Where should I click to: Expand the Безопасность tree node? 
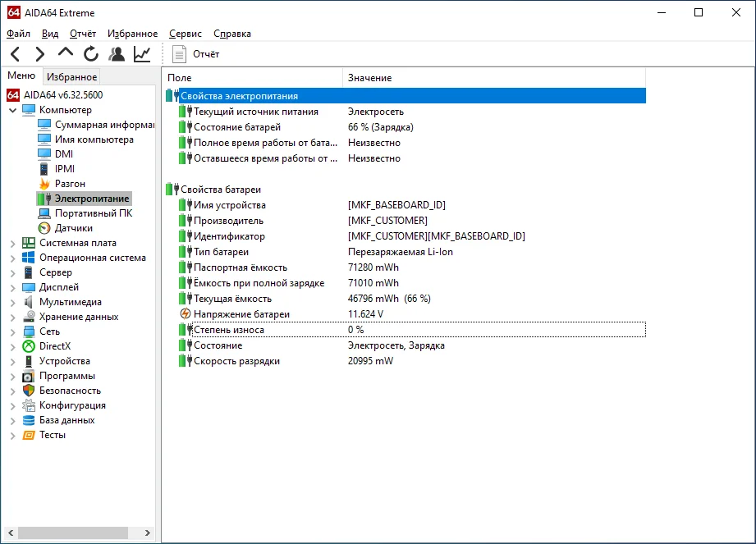coord(12,391)
